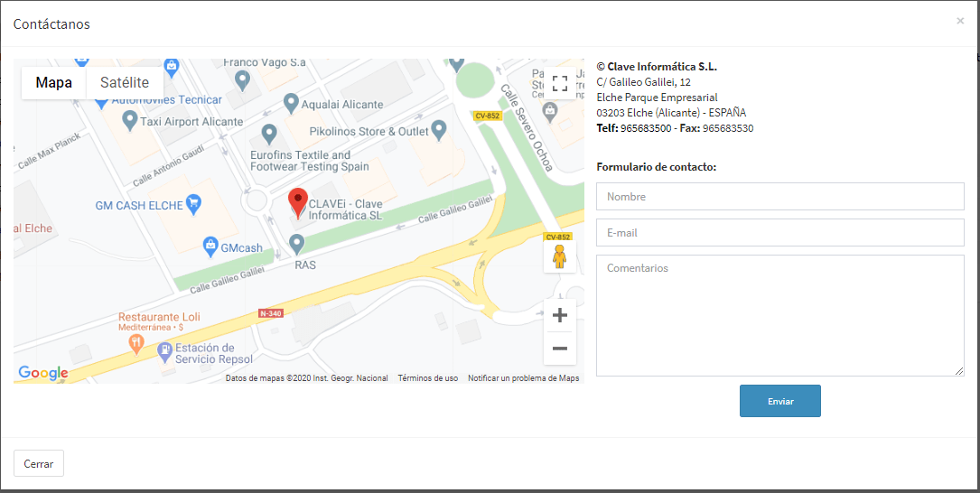The image size is (980, 493).
Task: Select the Mapa view tab
Action: point(54,82)
